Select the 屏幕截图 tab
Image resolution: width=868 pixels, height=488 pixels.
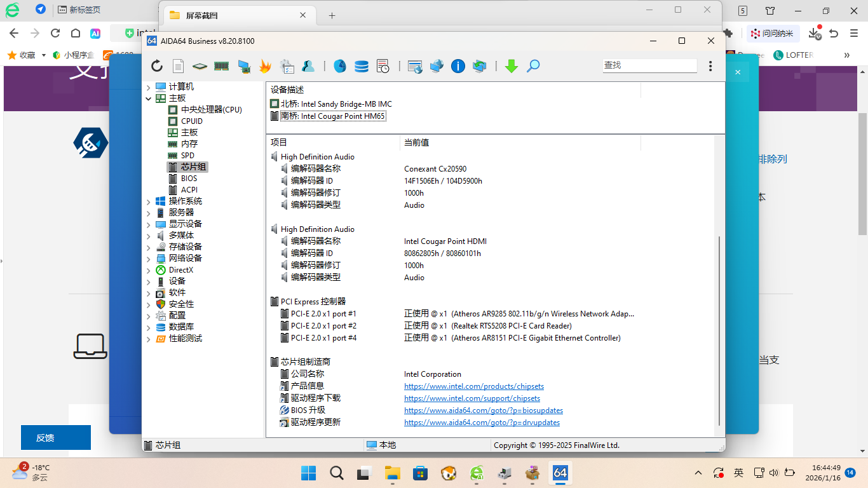(x=240, y=15)
